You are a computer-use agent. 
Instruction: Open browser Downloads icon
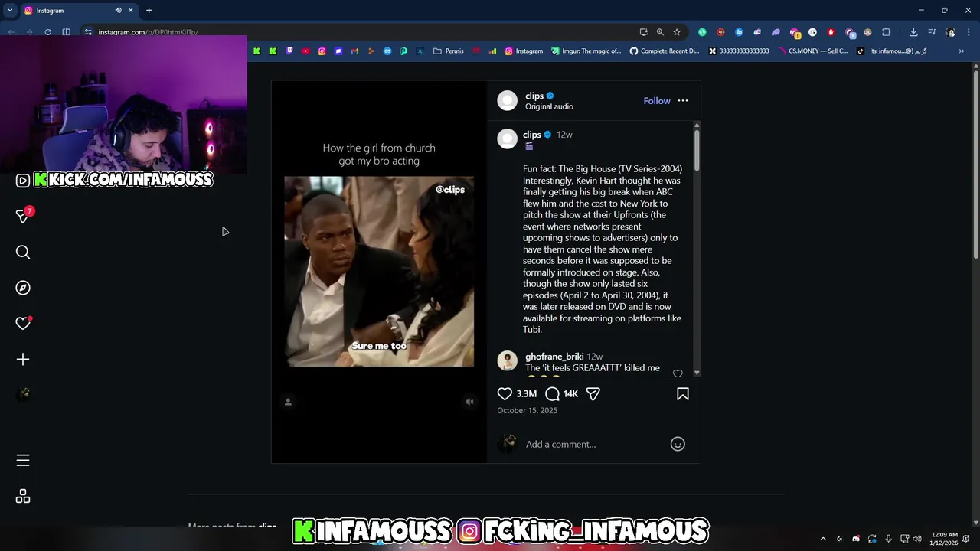tap(913, 32)
